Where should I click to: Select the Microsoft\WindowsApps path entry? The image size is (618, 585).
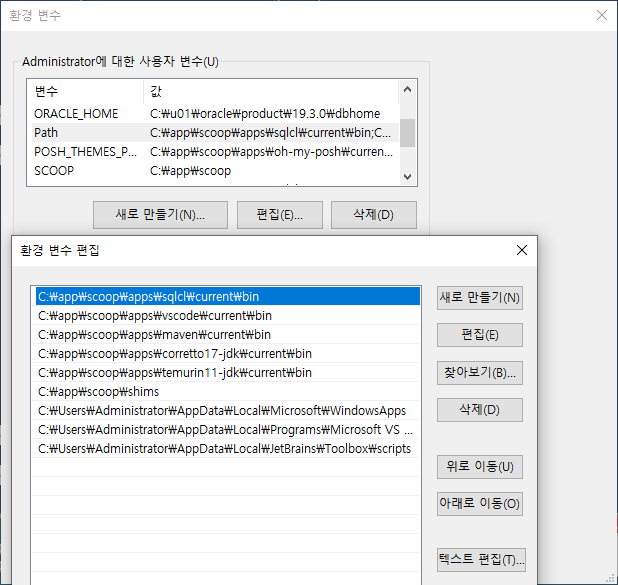[x=227, y=411]
